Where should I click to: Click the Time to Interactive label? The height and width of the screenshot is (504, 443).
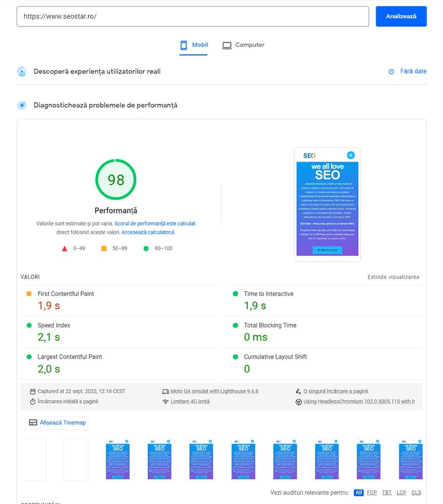tap(268, 294)
